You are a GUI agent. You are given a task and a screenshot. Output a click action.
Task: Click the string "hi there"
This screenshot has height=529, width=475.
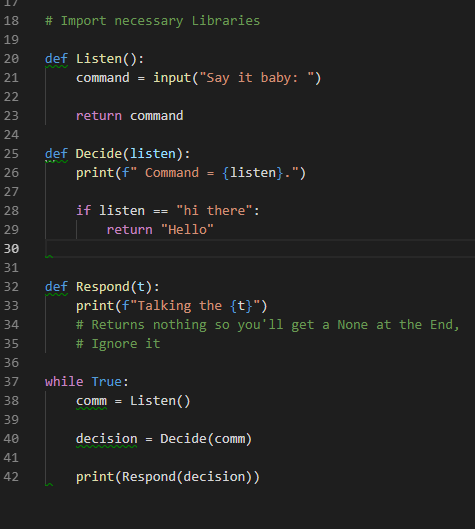(x=215, y=211)
